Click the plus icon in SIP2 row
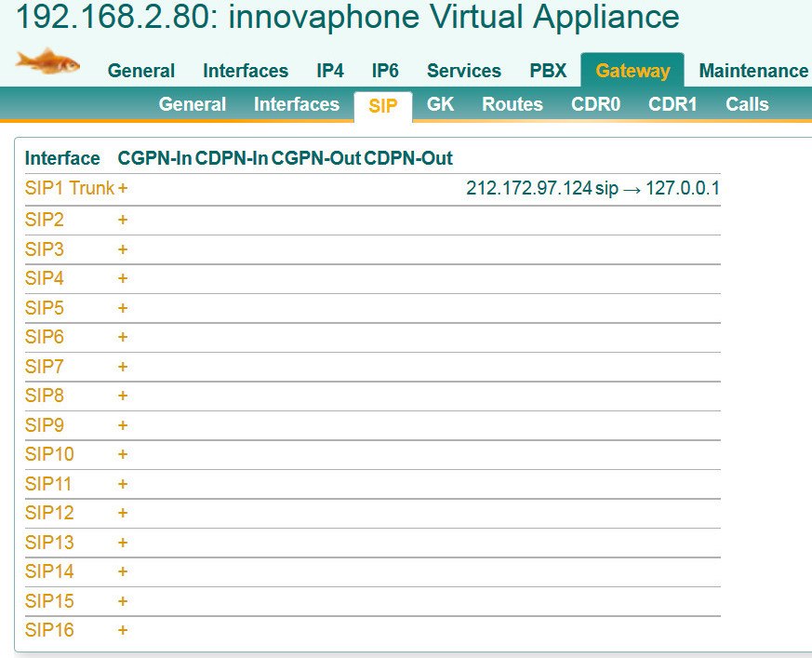Image resolution: width=812 pixels, height=658 pixels. click(123, 220)
